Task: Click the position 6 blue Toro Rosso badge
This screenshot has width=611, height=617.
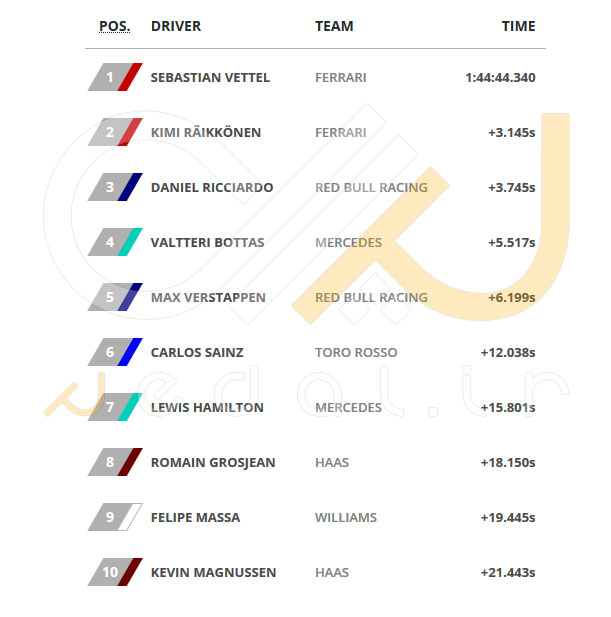Action: pos(115,352)
